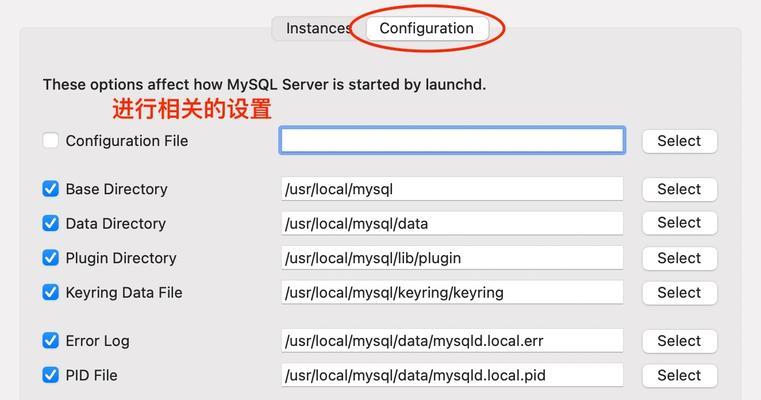Click the Base Directory label
Image resolution: width=761 pixels, height=400 pixels.
click(116, 189)
